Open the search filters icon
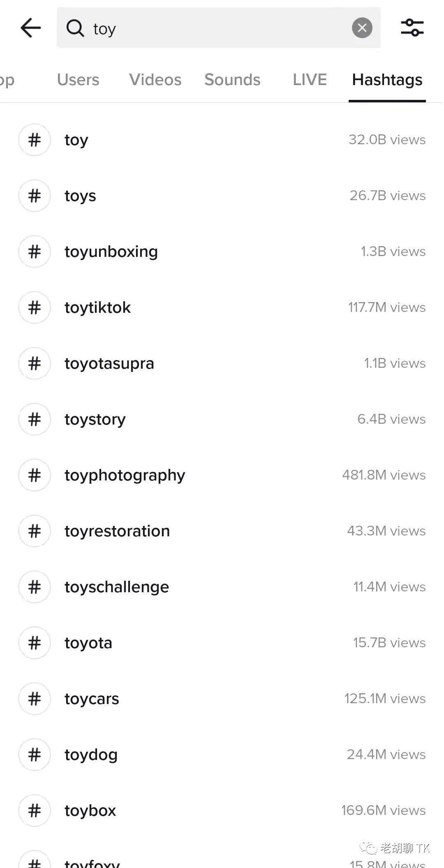This screenshot has width=444, height=868. 412,28
